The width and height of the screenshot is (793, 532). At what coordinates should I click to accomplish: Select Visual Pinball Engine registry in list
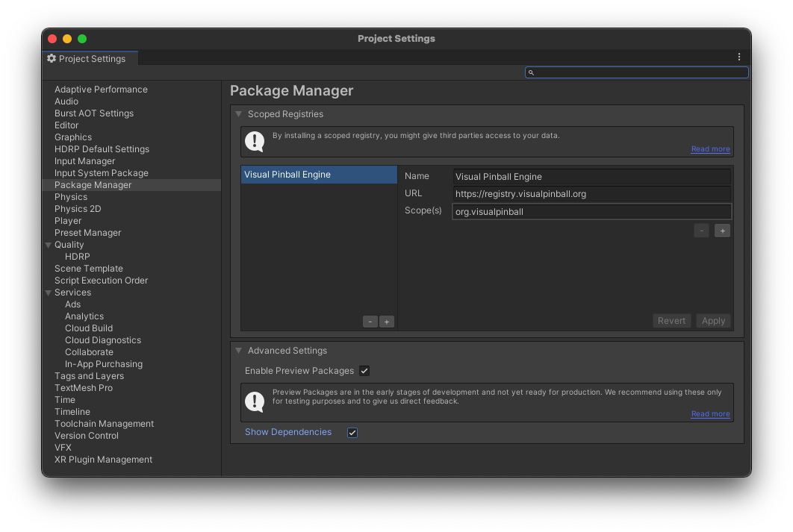(319, 175)
